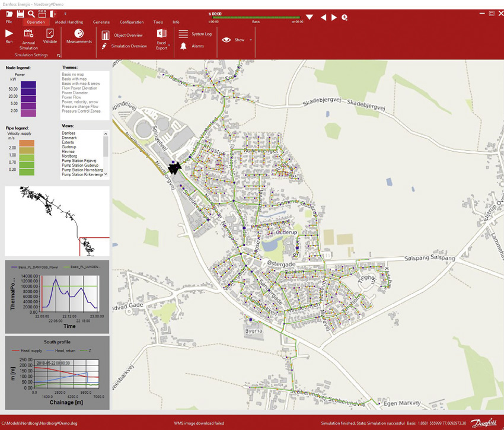Select 'Pump Station Fejøvej' view
Image resolution: width=504 pixels, height=430 pixels.
tap(79, 161)
